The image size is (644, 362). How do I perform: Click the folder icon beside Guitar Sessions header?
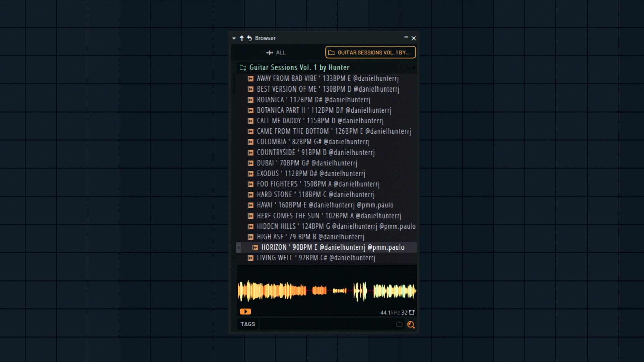click(243, 68)
